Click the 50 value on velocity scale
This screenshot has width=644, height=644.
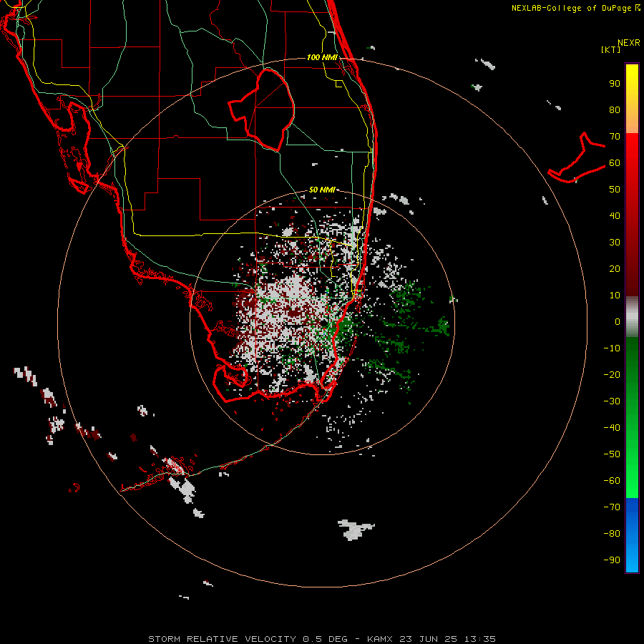click(615, 190)
